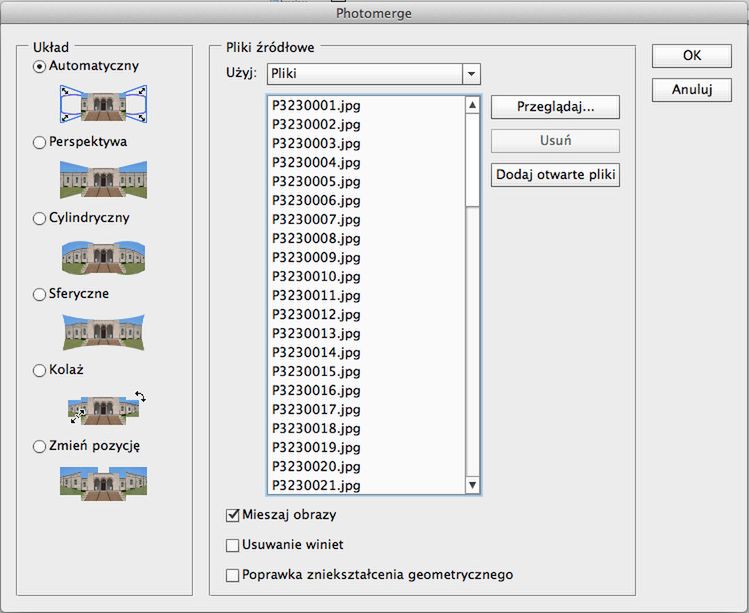Click the Kolaż layout preview thumbnail
The image size is (749, 613).
(x=106, y=409)
